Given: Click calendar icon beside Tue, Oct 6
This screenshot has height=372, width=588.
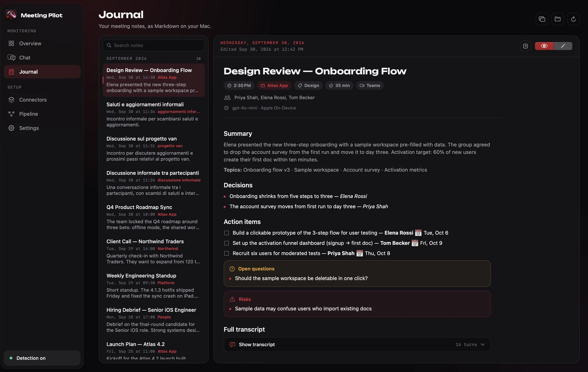Looking at the screenshot, I should (x=418, y=233).
